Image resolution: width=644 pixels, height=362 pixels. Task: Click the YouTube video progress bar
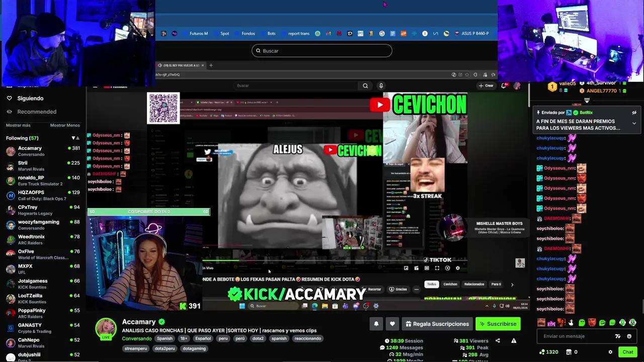[x=335, y=261]
